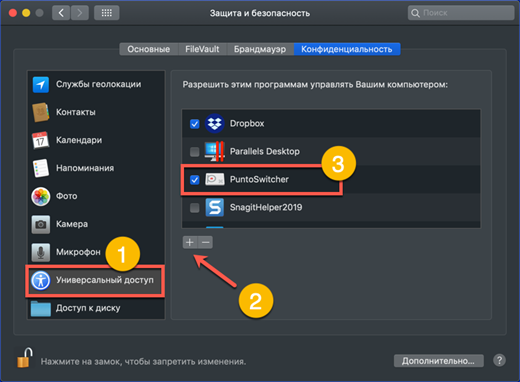Switch to the Брандмауэр tab
The width and height of the screenshot is (520, 382).
(x=260, y=49)
